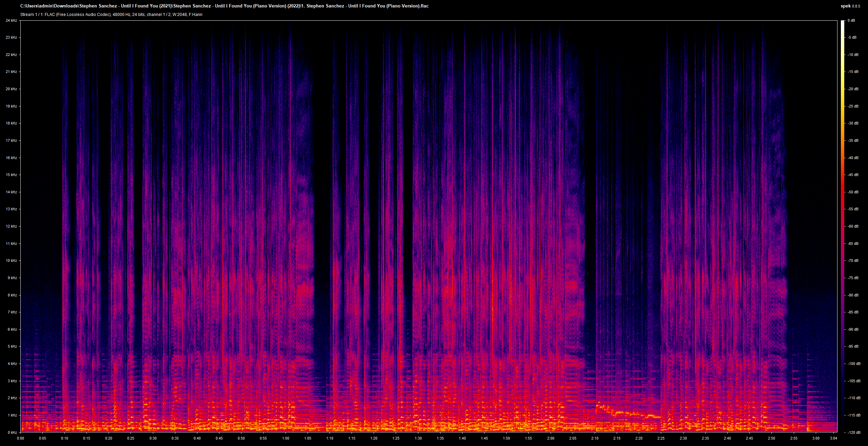868x446 pixels.
Task: Click the "-40 dB" level label
Action: [853, 158]
